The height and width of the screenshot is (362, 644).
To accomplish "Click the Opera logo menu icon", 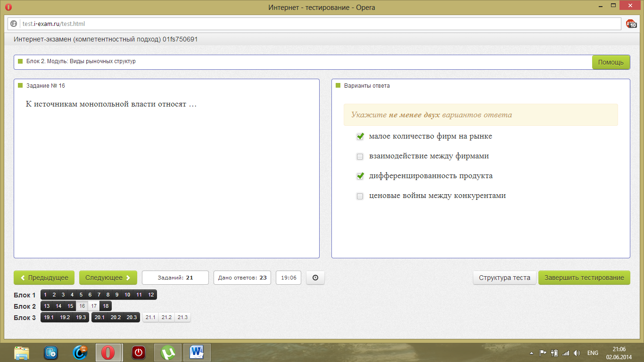I will 8,7.
